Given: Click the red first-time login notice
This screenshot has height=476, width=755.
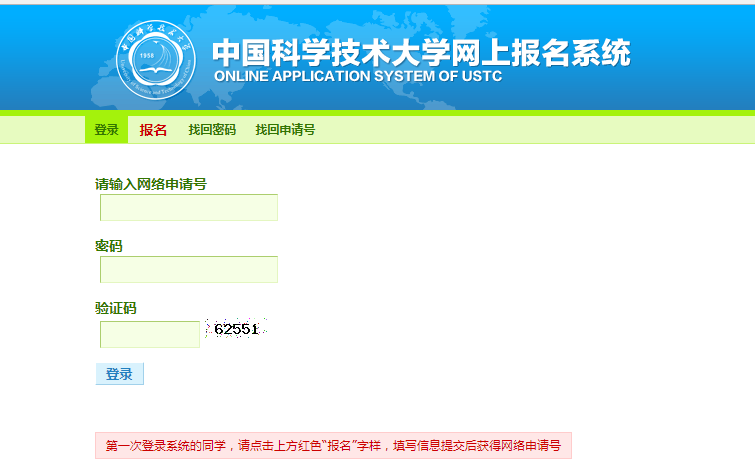Looking at the screenshot, I should (x=333, y=446).
